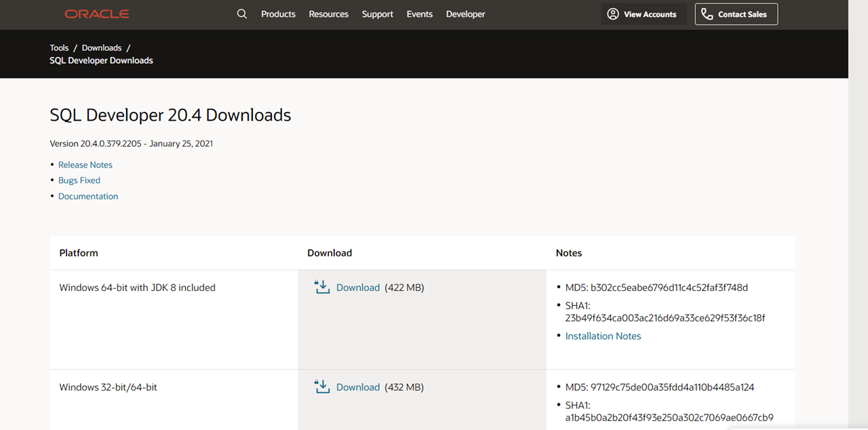This screenshot has height=430, width=868.
Task: Open the Support menu
Action: (x=377, y=14)
